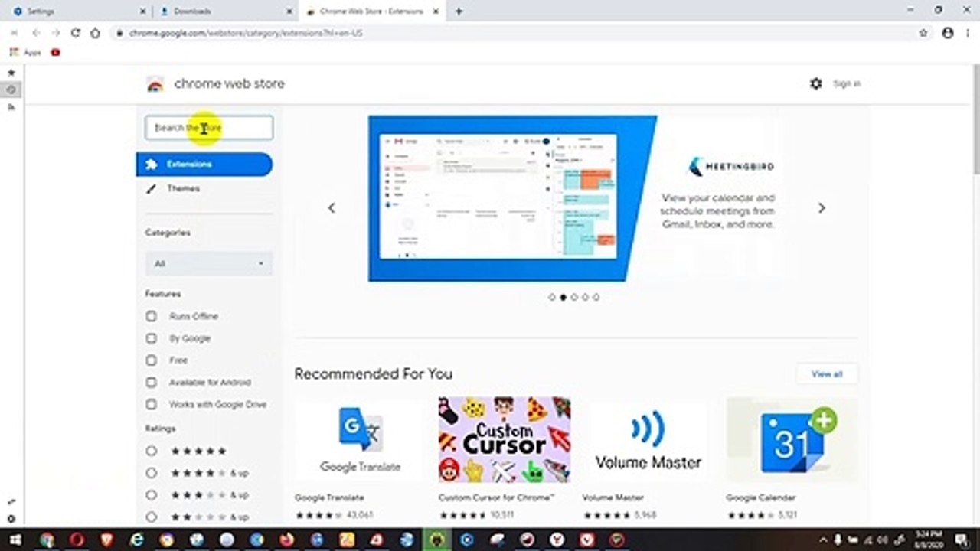Open the Volume Master title link

click(613, 497)
